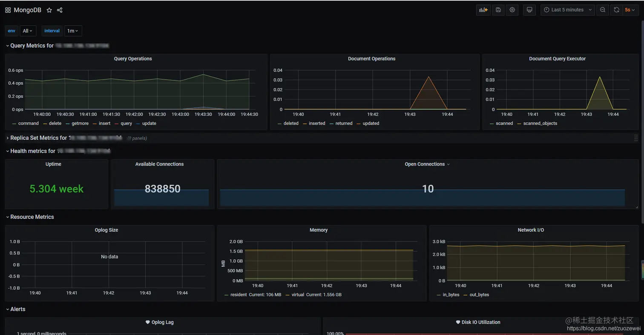Screen dimensions: 644x335
Task: Open the 5s refresh interval dropdown
Action: tap(630, 10)
